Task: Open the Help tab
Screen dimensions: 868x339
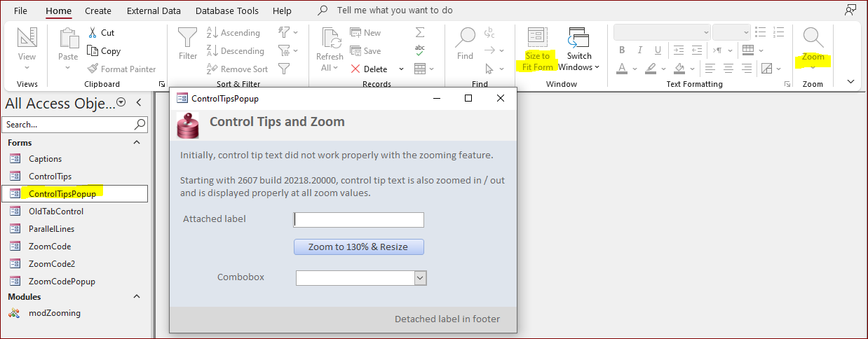Action: pos(282,11)
